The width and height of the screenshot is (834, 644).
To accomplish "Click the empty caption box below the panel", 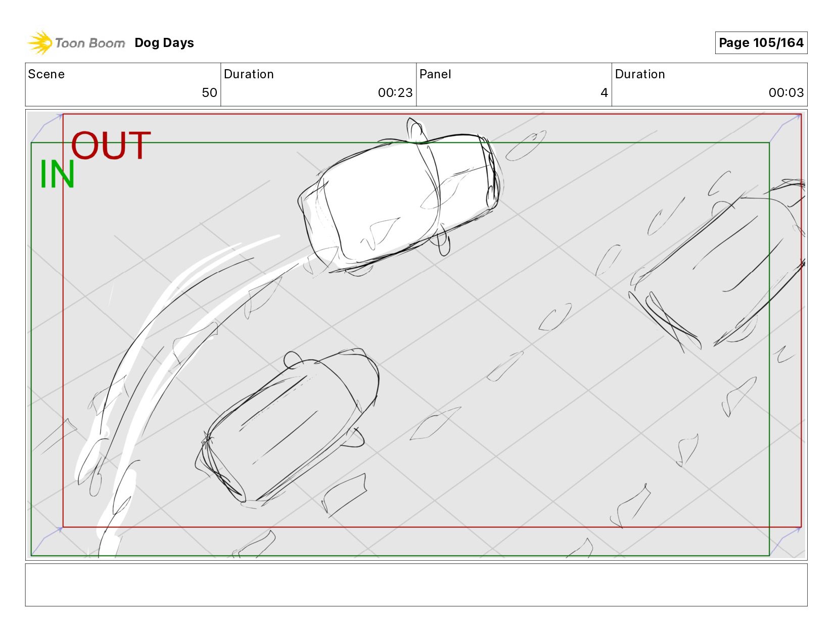I will (416, 585).
